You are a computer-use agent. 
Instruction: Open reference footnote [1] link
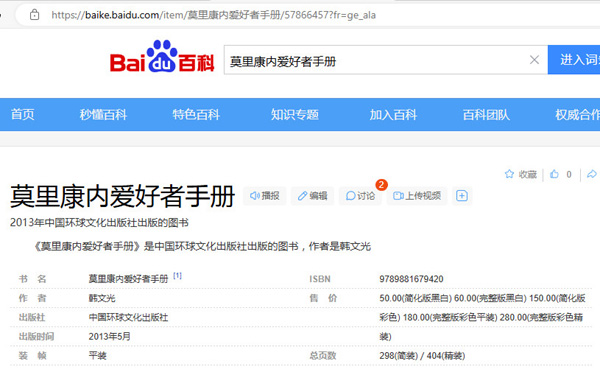pyautogui.click(x=178, y=276)
